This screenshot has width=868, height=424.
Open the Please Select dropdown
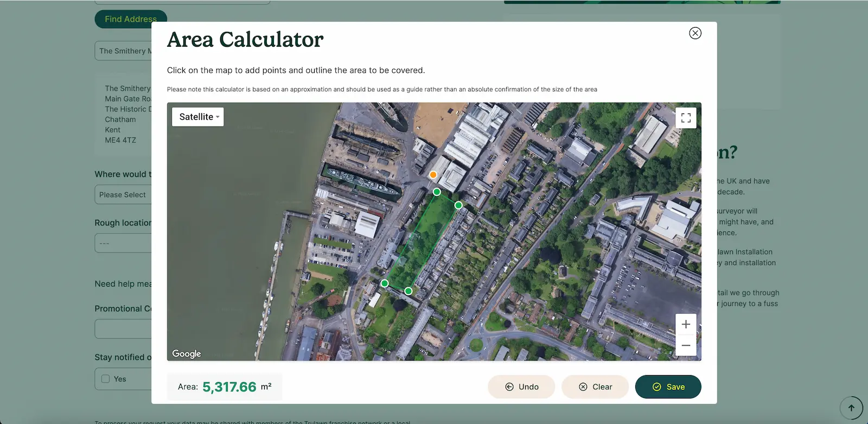[x=123, y=194]
